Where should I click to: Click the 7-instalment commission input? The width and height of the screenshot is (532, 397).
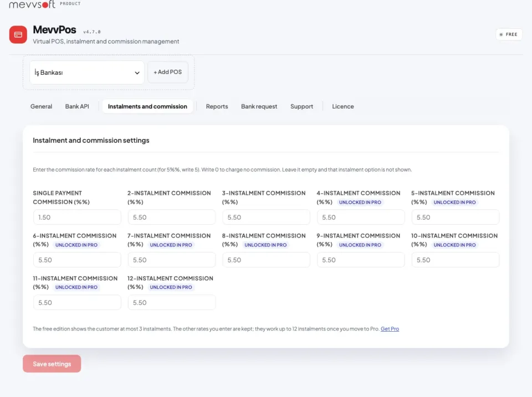coord(172,260)
